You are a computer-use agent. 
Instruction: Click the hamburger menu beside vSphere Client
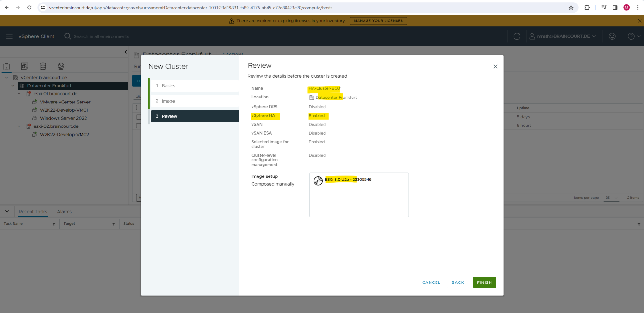pos(9,36)
